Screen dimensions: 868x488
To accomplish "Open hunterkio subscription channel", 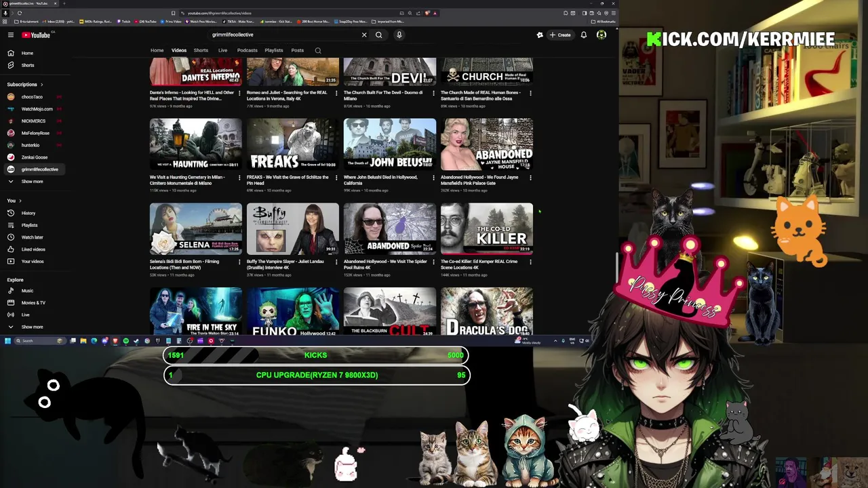I will click(35, 145).
